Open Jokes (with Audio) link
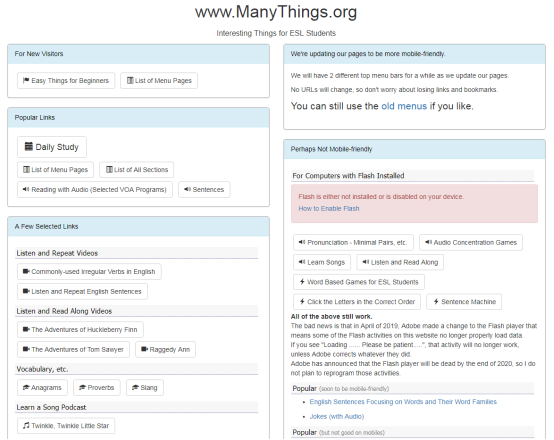 click(337, 416)
